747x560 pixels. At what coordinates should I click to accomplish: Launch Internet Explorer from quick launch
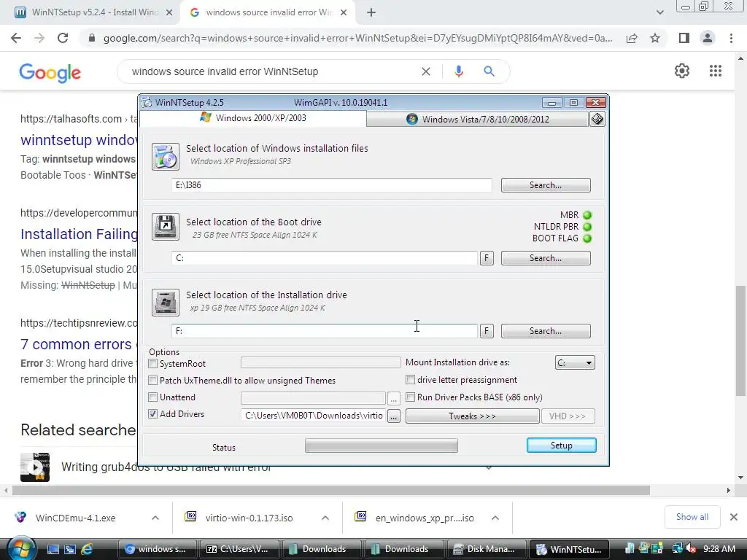pyautogui.click(x=87, y=549)
